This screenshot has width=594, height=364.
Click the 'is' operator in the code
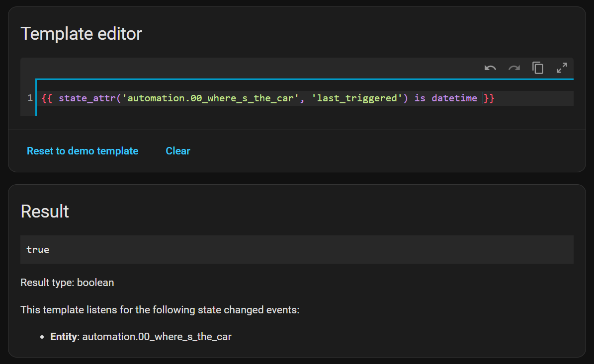click(x=420, y=98)
